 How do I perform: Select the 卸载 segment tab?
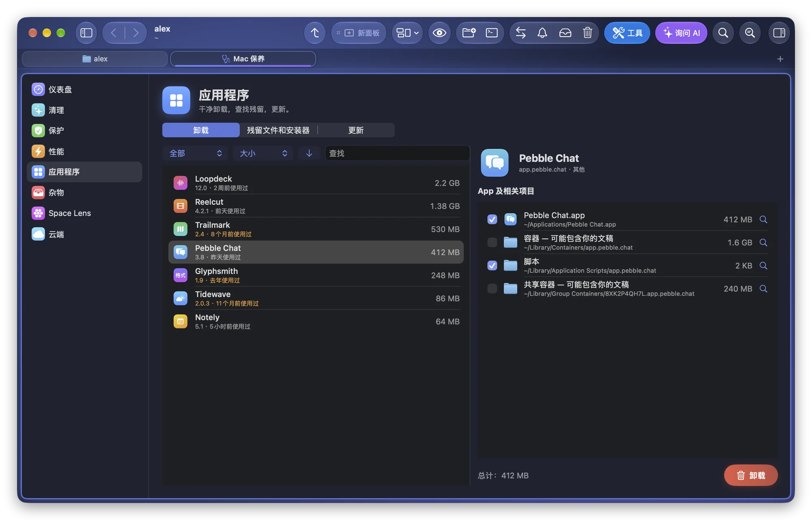(201, 130)
